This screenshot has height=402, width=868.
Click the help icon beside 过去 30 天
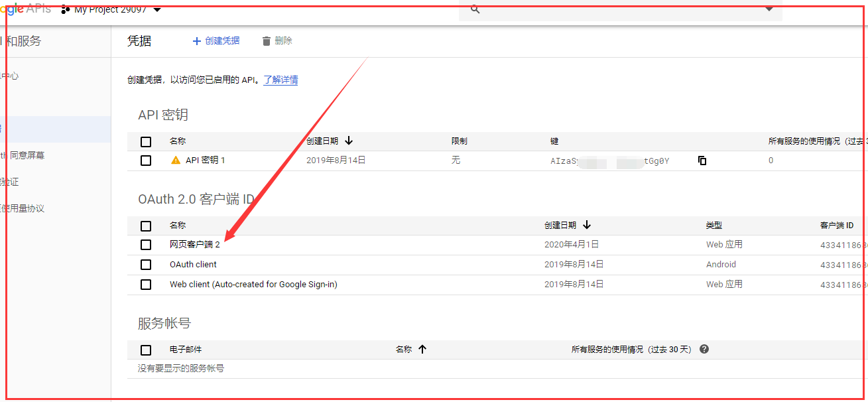tap(704, 349)
